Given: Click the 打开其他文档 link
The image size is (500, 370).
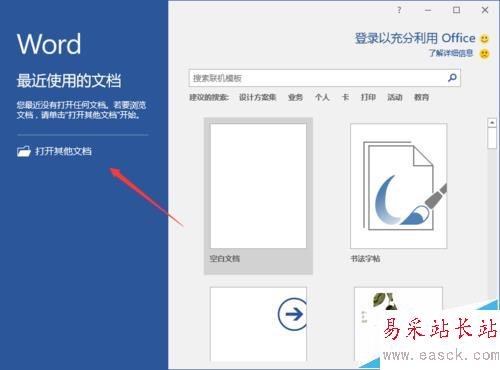Looking at the screenshot, I should pos(63,151).
